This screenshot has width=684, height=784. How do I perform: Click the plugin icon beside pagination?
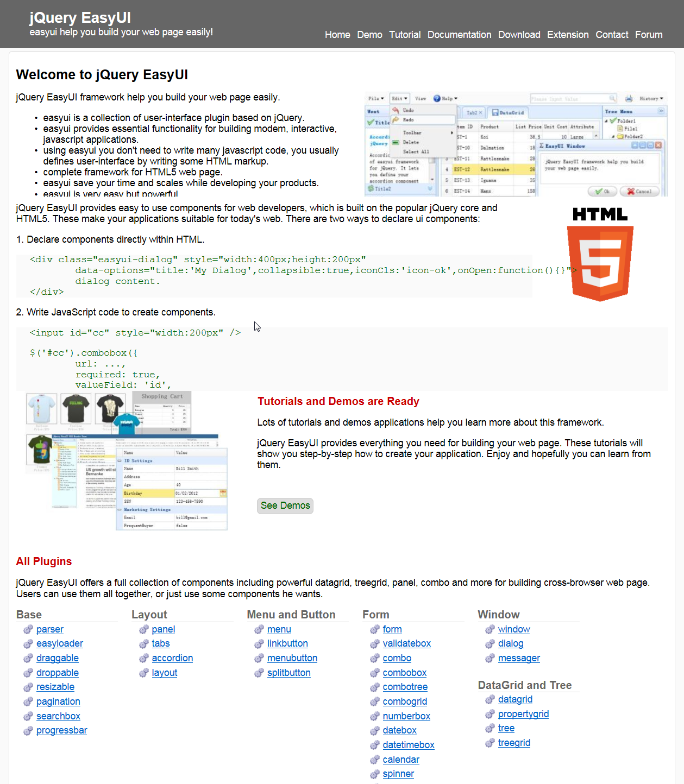coord(28,702)
